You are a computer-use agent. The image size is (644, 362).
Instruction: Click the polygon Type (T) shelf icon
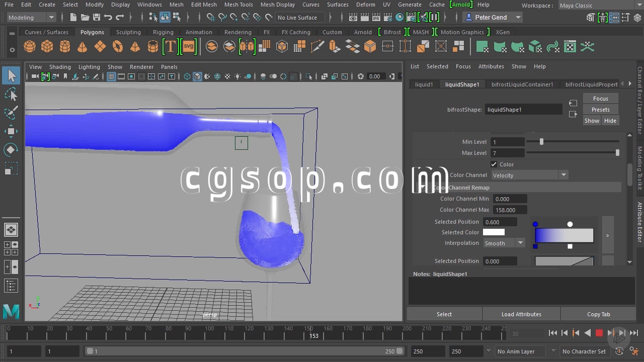click(170, 47)
